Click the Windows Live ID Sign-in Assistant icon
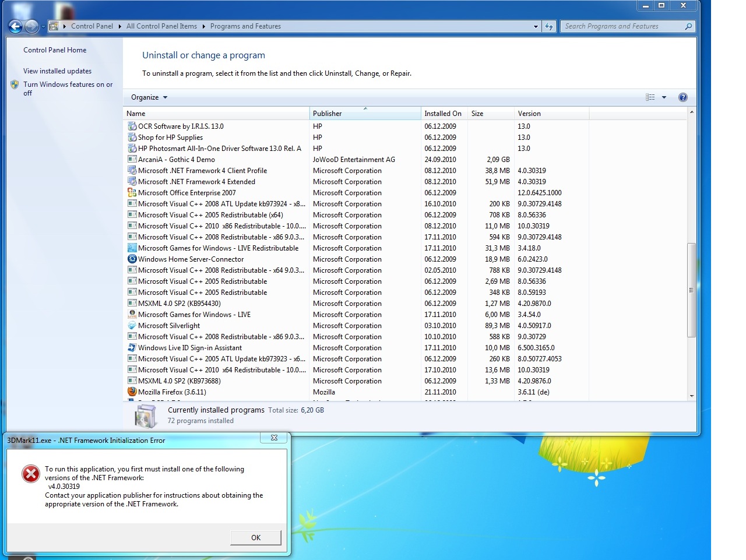The width and height of the screenshot is (746, 560). coord(132,347)
